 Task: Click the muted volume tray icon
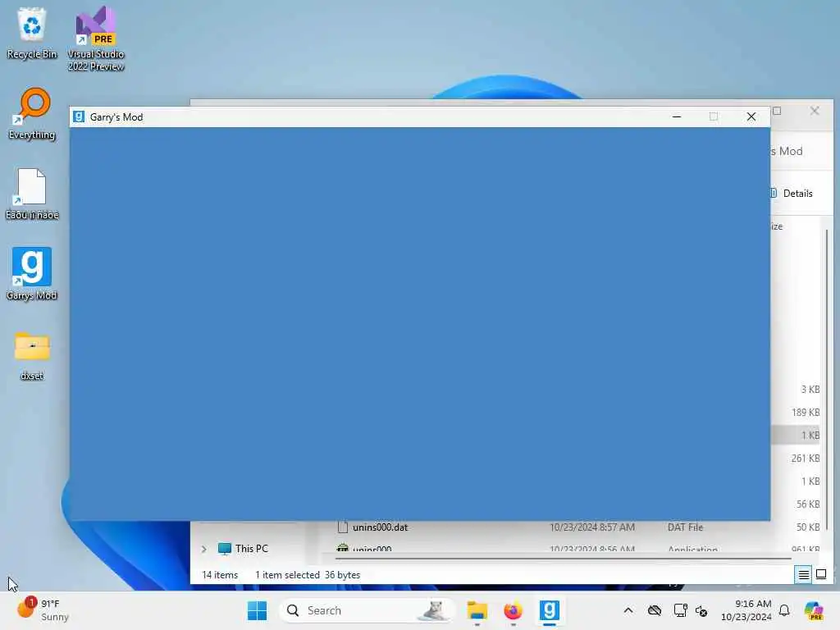pyautogui.click(x=701, y=610)
